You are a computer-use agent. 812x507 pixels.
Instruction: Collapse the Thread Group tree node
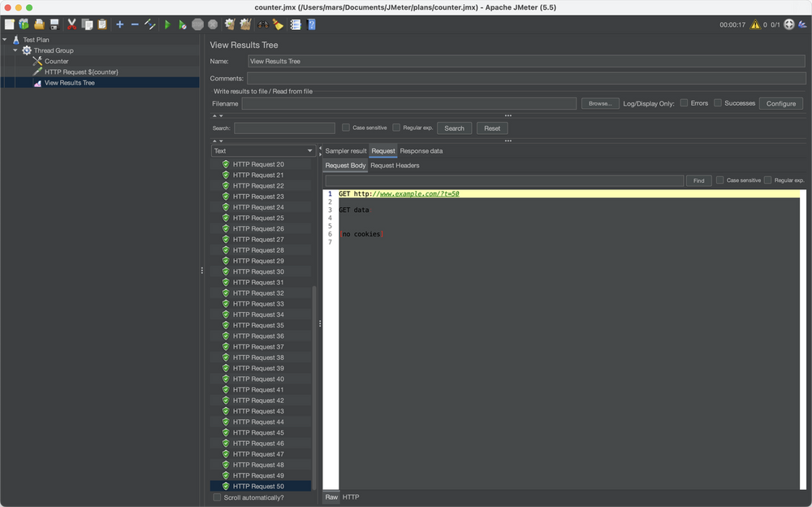(15, 50)
